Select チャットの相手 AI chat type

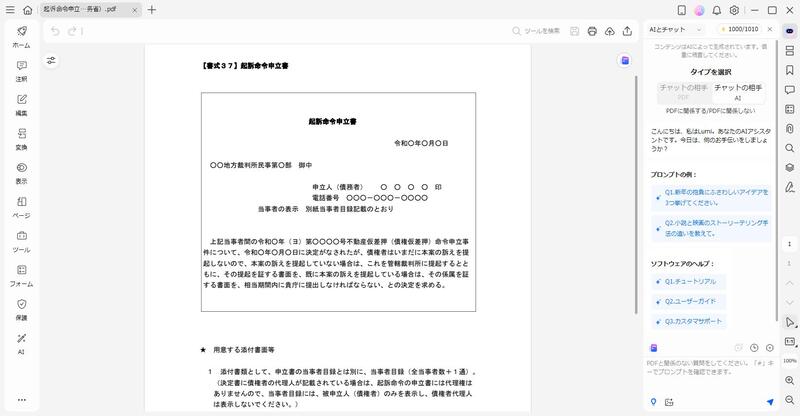point(738,92)
